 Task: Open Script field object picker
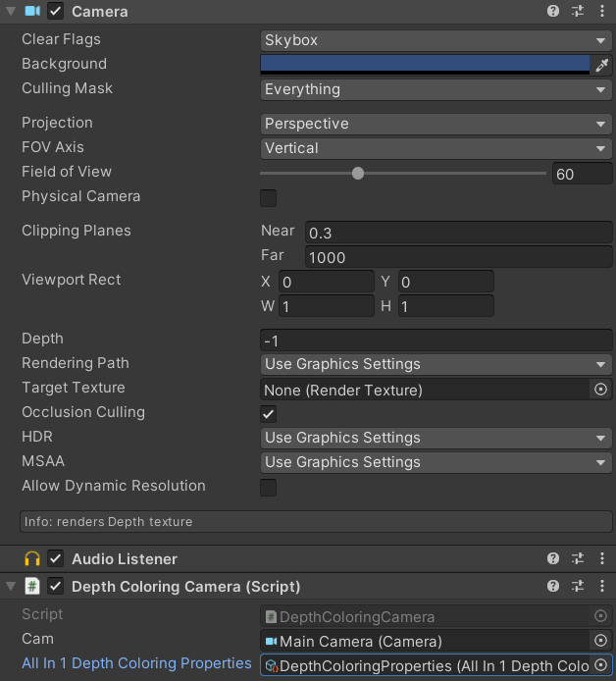tap(600, 616)
